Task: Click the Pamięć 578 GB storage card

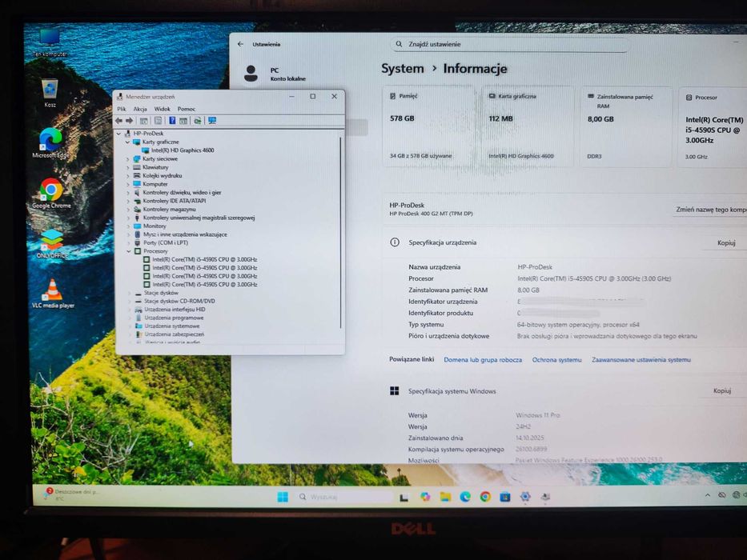Action: (x=429, y=126)
